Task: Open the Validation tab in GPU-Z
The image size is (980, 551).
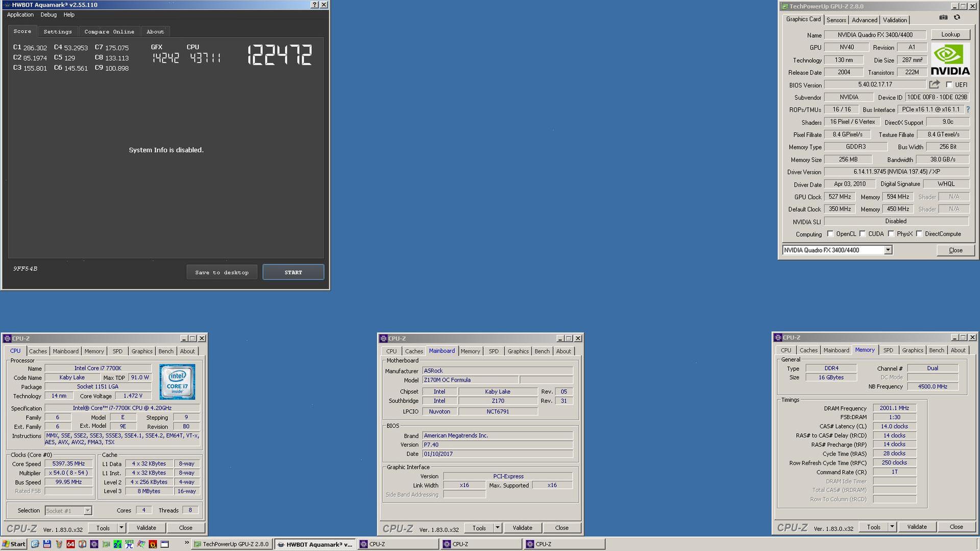Action: (895, 20)
